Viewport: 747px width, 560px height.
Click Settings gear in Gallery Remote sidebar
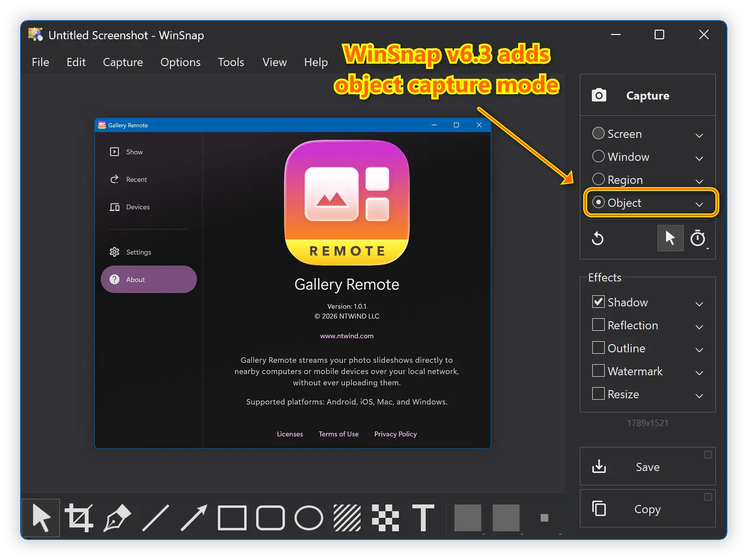tap(114, 252)
